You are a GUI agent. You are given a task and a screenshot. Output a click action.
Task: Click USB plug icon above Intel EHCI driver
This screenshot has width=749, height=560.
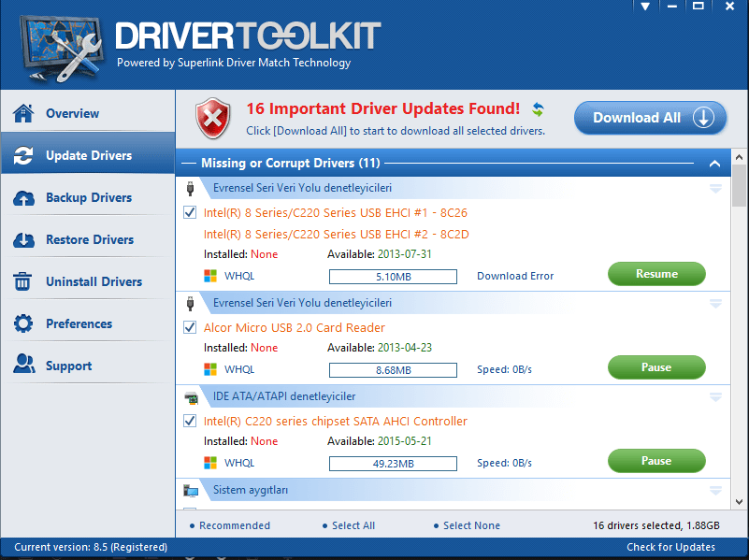coord(190,188)
